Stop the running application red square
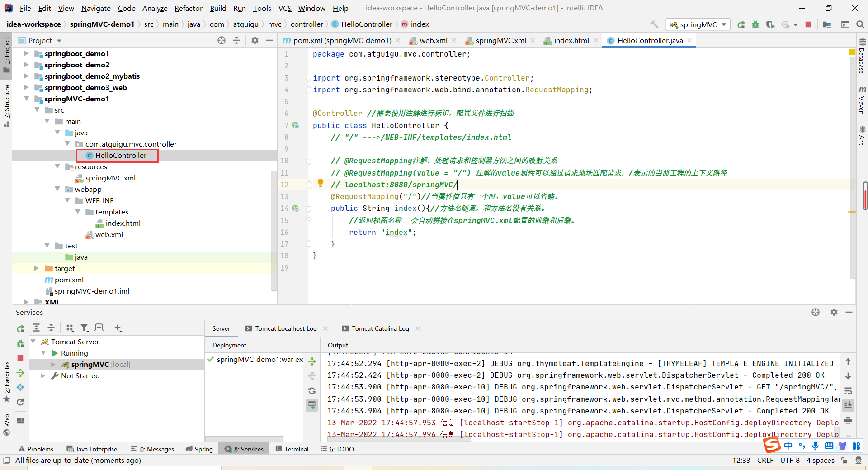The height and width of the screenshot is (470, 868). pos(808,24)
